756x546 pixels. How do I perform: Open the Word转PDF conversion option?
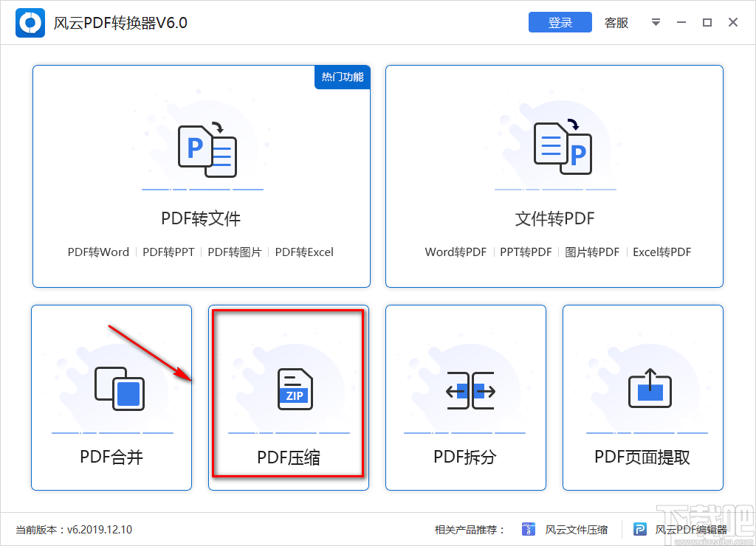[x=456, y=252]
